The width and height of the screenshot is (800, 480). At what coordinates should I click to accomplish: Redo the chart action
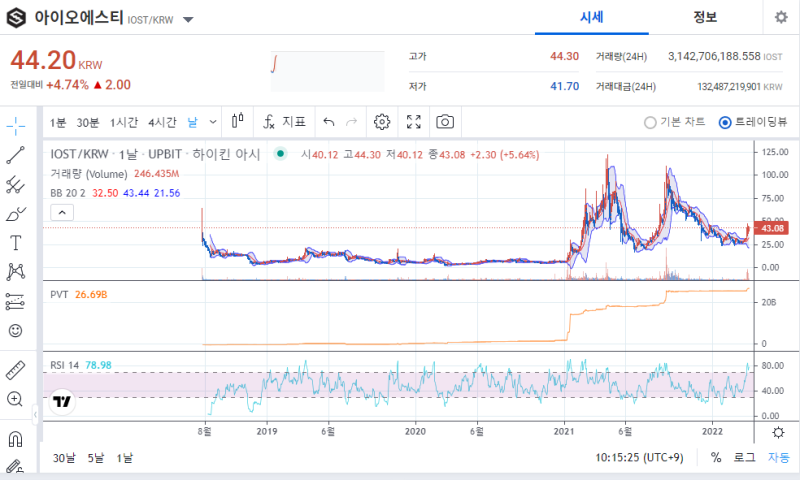352,122
